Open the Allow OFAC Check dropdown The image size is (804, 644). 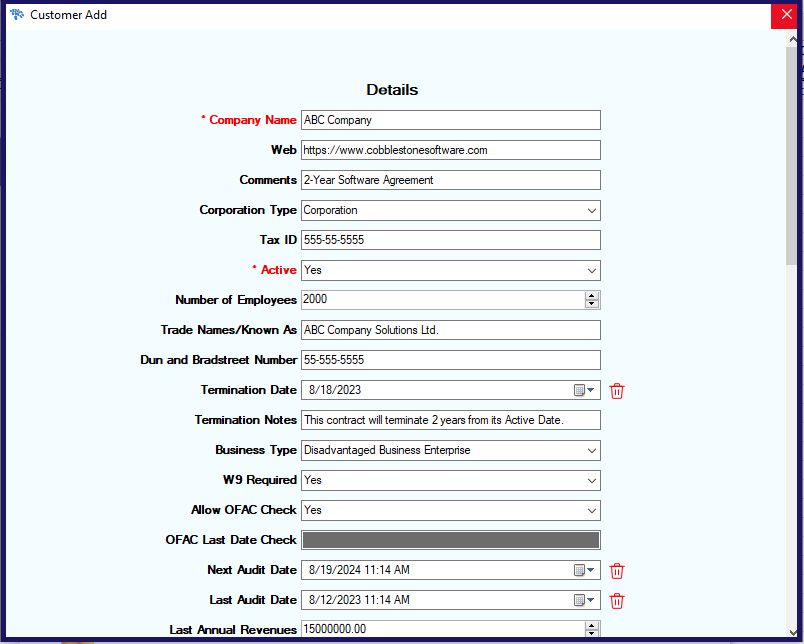point(592,510)
